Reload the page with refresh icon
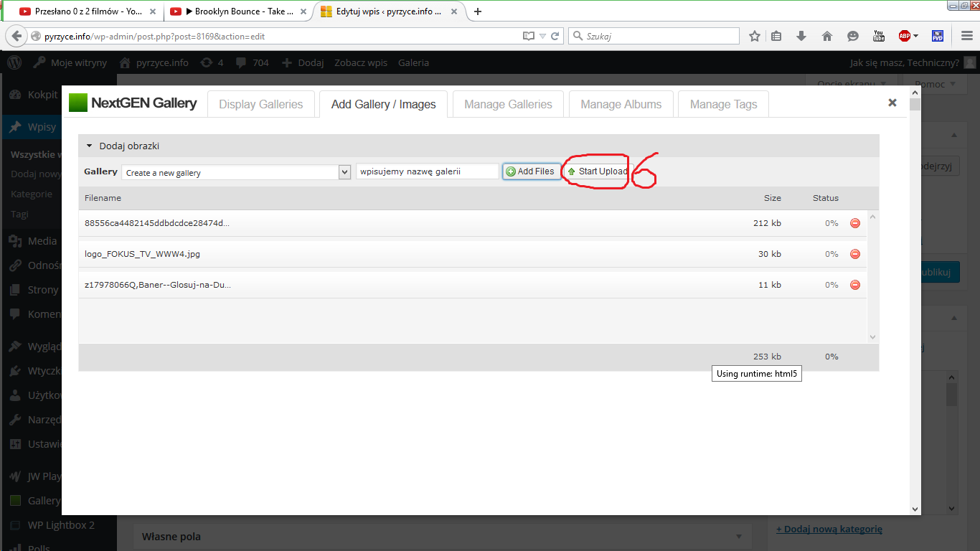980x551 pixels. tap(555, 36)
